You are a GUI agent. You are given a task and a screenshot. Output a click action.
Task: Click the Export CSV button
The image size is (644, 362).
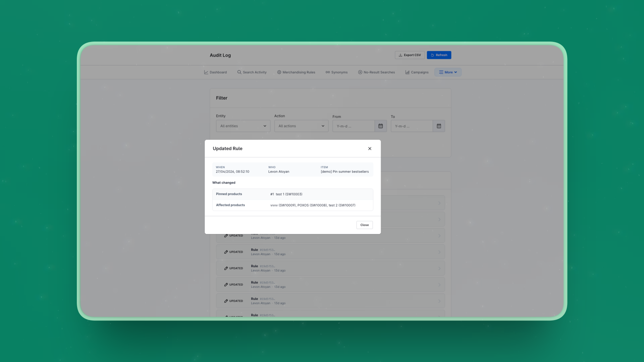coord(410,55)
